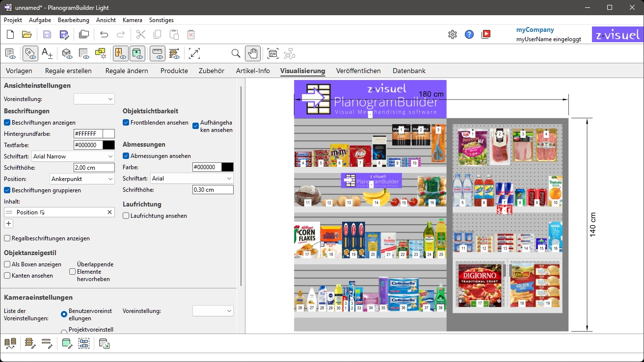644x362 pixels.
Task: Select the hand pan tool
Action: pos(253,53)
